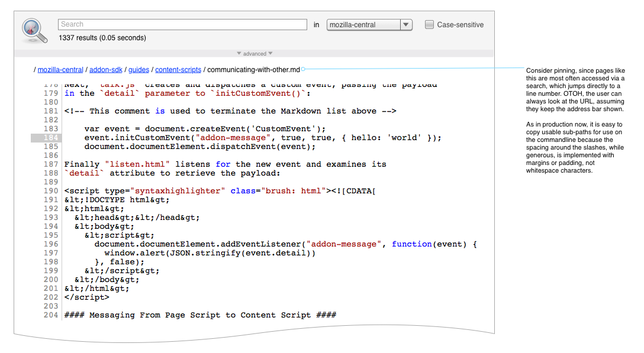Click the Messaging From Page Script heading
644x353 pixels.
pyautogui.click(x=201, y=315)
